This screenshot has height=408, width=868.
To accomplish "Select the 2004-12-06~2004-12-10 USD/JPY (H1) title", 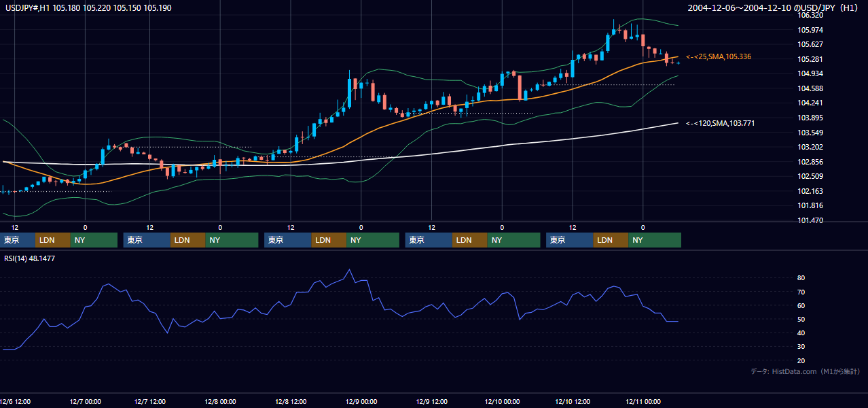I will (x=774, y=8).
